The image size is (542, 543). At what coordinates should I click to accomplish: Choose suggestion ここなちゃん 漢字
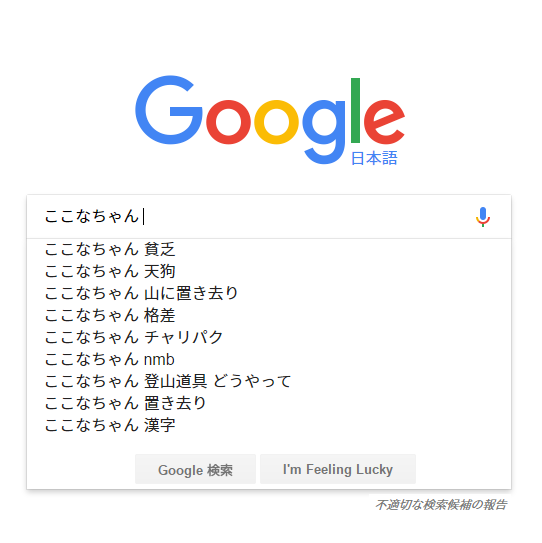269,425
